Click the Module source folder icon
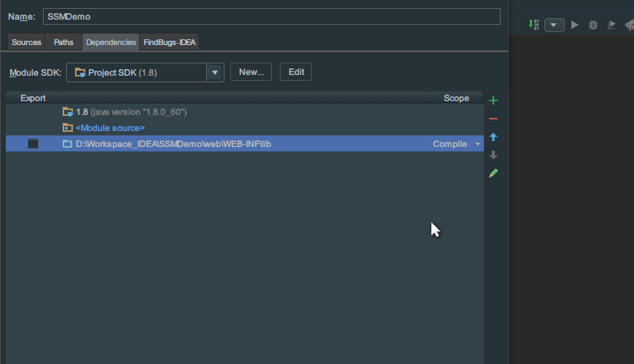 tap(68, 127)
